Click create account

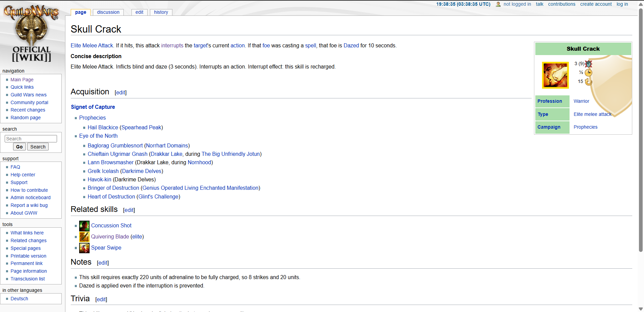[596, 4]
